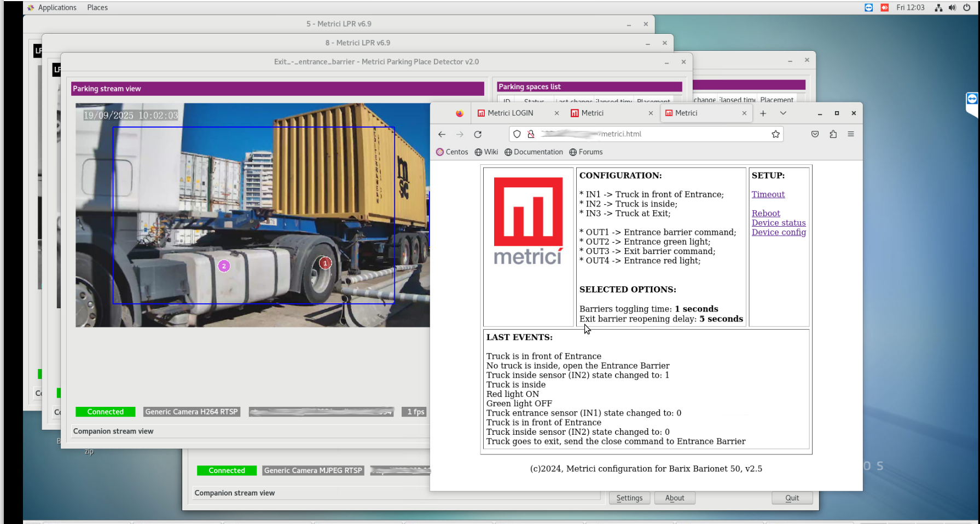This screenshot has height=524, width=980.
Task: Open the Device status link
Action: (x=778, y=223)
